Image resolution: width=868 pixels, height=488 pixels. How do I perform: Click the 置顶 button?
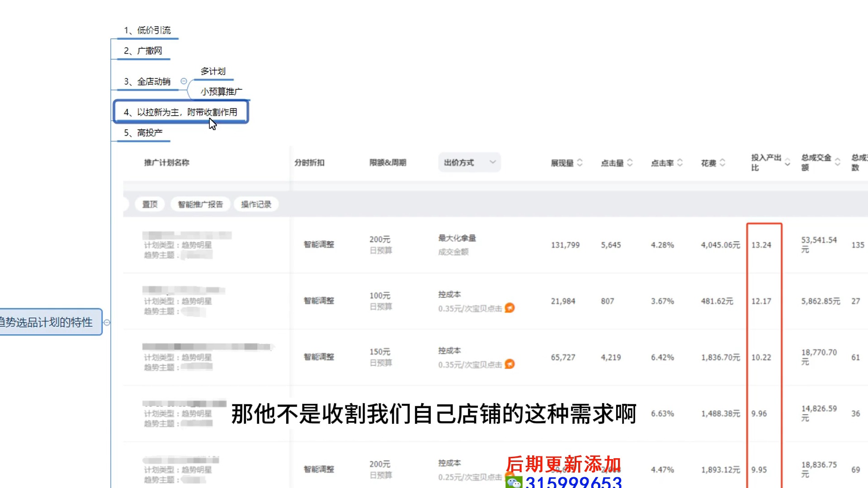click(150, 204)
